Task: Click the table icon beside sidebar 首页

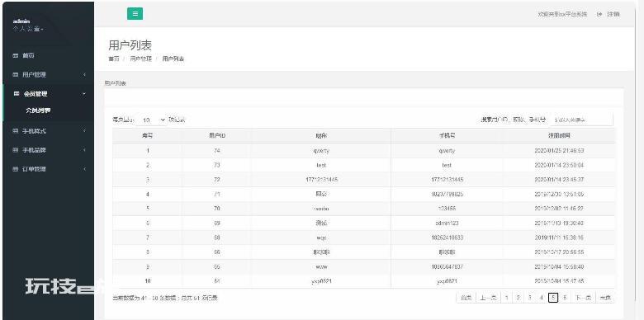Action: pos(16,55)
